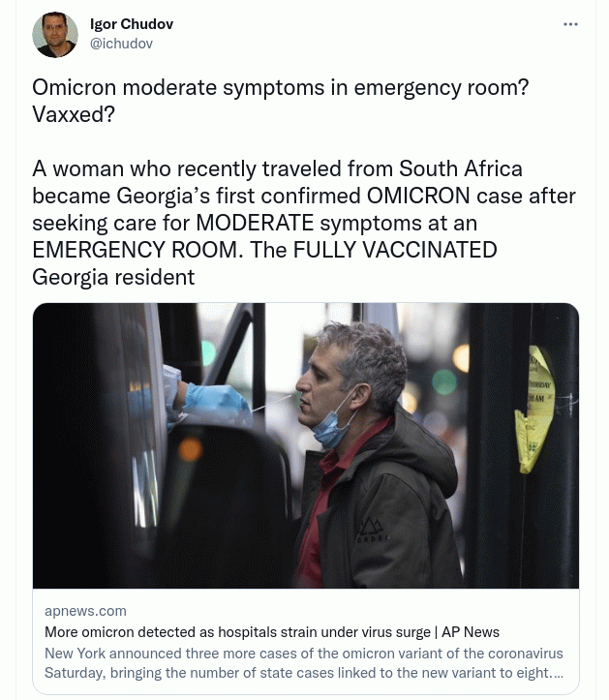Image resolution: width=609 pixels, height=700 pixels.
Task: Select paragraph starting "A woman who recently traveled"
Action: (x=304, y=223)
